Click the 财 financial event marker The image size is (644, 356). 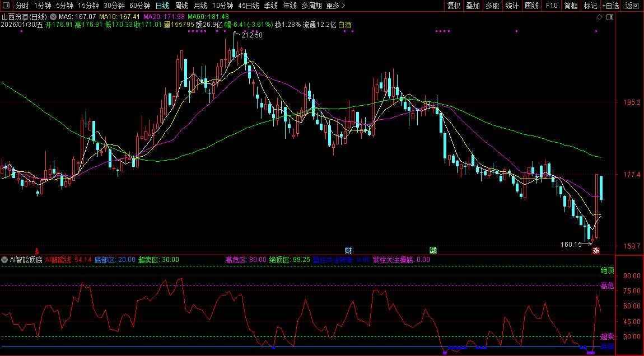coord(348,250)
